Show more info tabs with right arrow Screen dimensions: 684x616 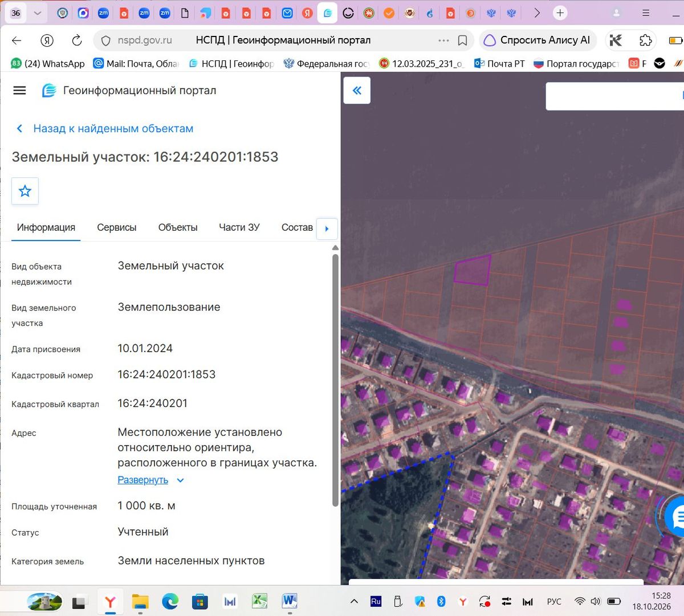[327, 229]
